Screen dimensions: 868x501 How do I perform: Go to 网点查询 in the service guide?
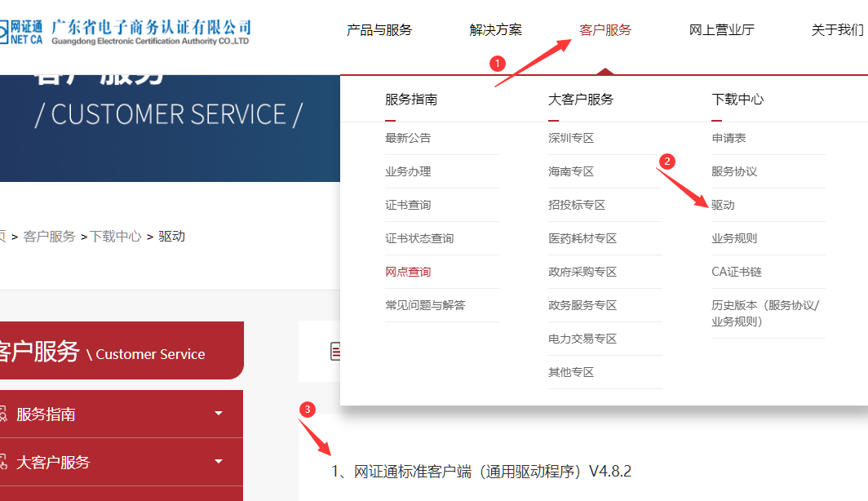coord(408,272)
